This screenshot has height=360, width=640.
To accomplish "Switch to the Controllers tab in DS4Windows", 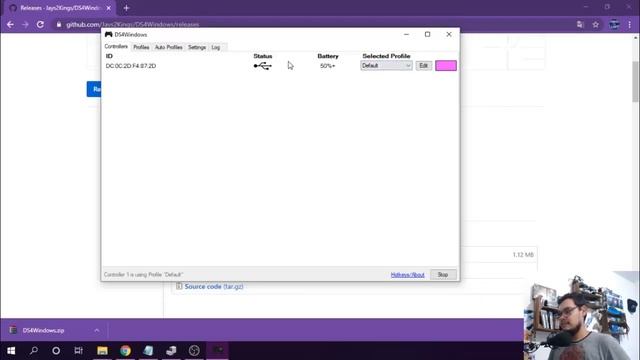I will click(116, 47).
